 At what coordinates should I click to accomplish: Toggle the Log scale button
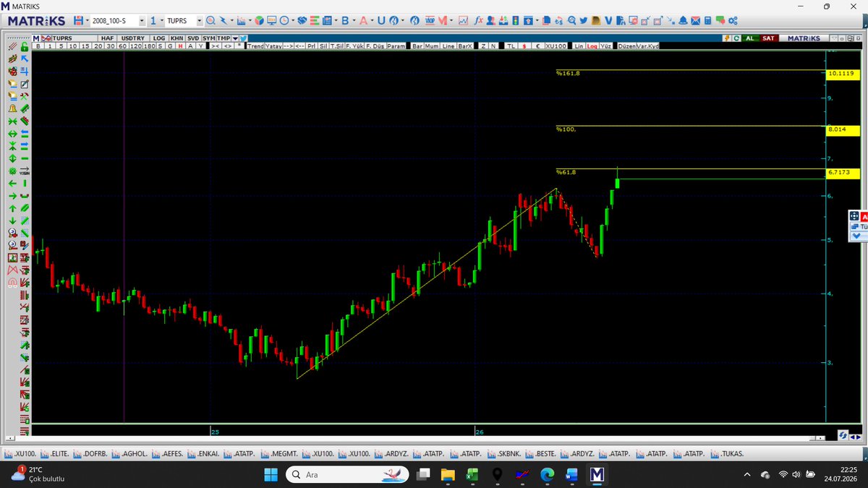(592, 46)
